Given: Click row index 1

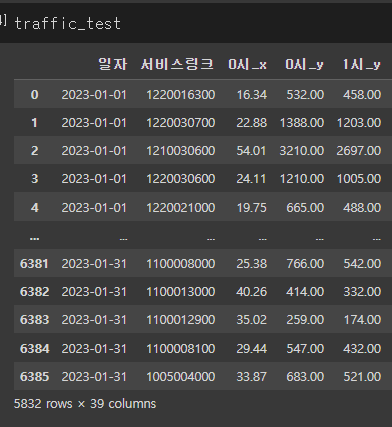Looking at the screenshot, I should tap(34, 123).
